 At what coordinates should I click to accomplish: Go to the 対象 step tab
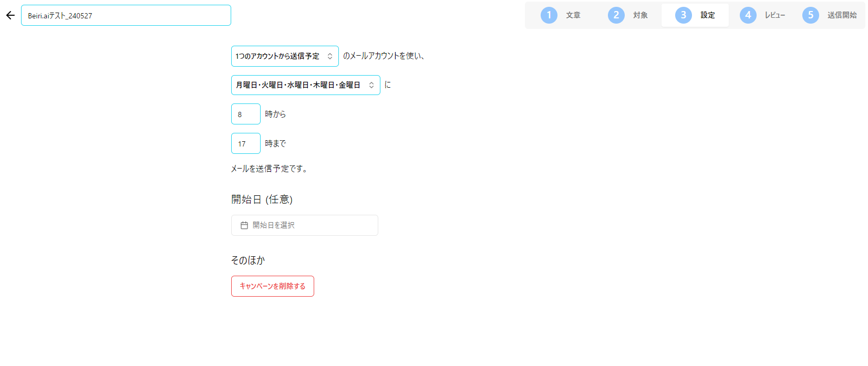click(x=640, y=15)
